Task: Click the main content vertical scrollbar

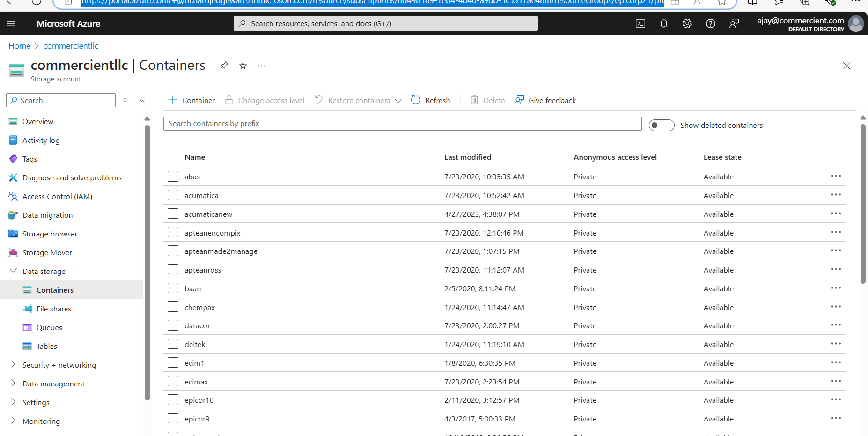Action: 863,204
